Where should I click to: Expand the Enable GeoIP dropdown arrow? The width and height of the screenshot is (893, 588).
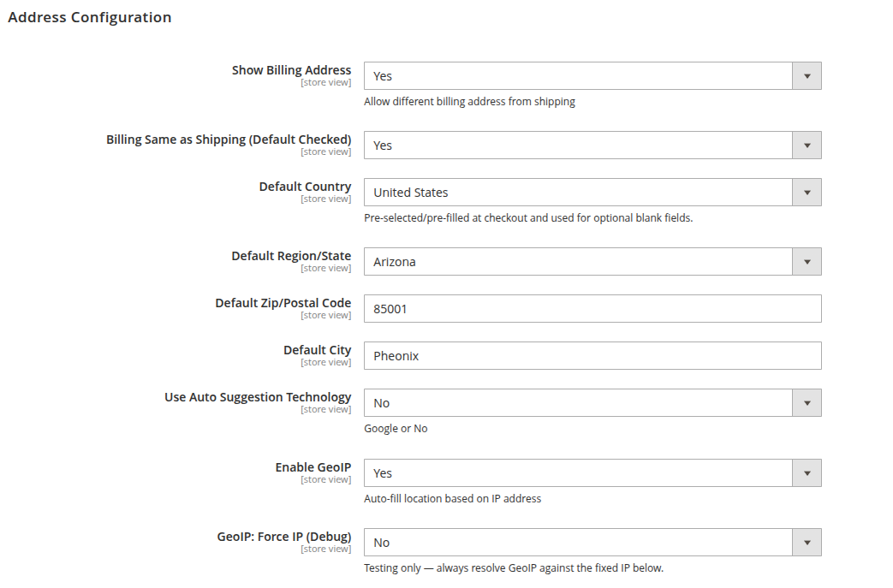[x=807, y=473]
